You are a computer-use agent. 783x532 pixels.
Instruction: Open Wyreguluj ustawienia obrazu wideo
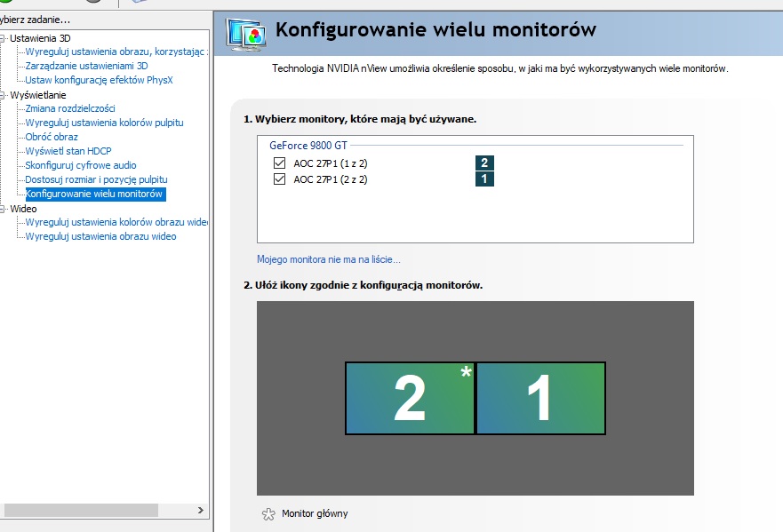coord(100,236)
